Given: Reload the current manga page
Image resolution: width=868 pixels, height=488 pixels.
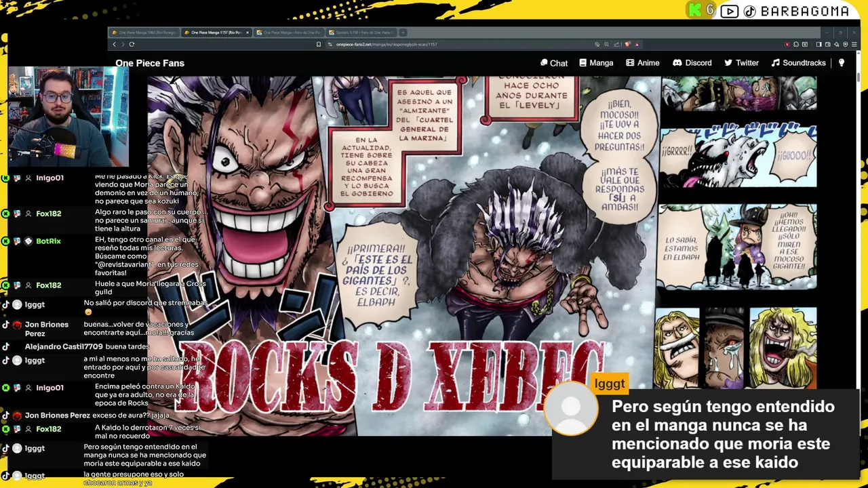Looking at the screenshot, I should 132,44.
